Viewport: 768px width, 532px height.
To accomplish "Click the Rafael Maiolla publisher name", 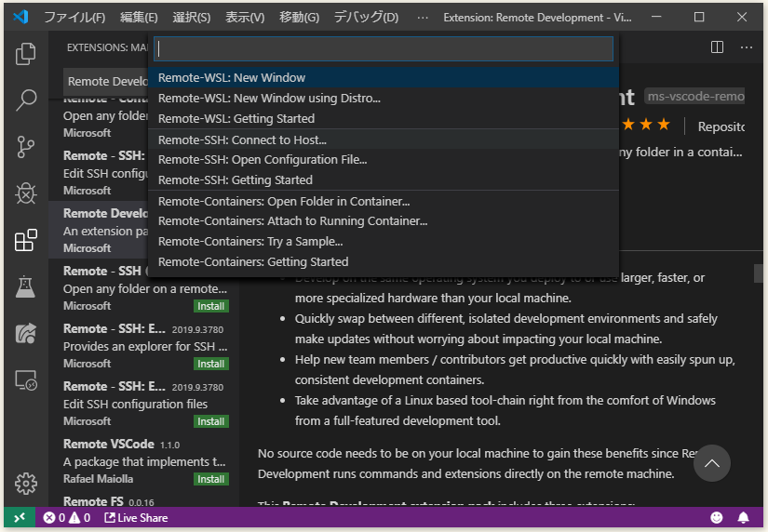I will click(98, 479).
